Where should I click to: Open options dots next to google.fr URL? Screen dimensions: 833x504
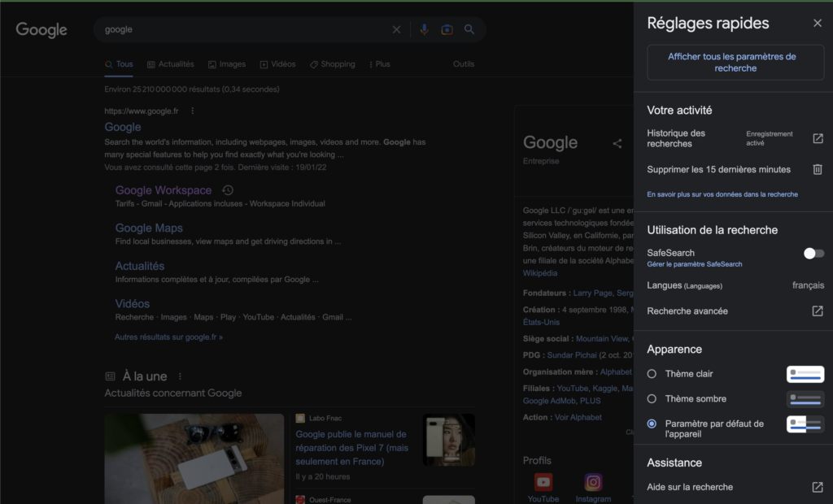(192, 111)
